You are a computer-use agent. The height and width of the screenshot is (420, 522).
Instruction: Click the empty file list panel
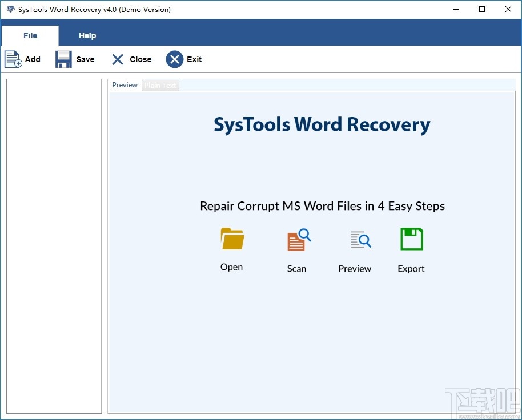click(x=54, y=245)
